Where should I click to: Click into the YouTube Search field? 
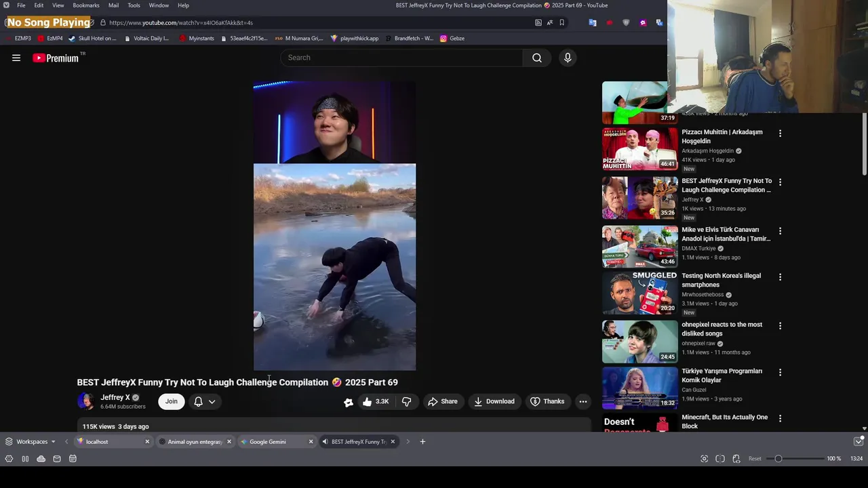(401, 58)
